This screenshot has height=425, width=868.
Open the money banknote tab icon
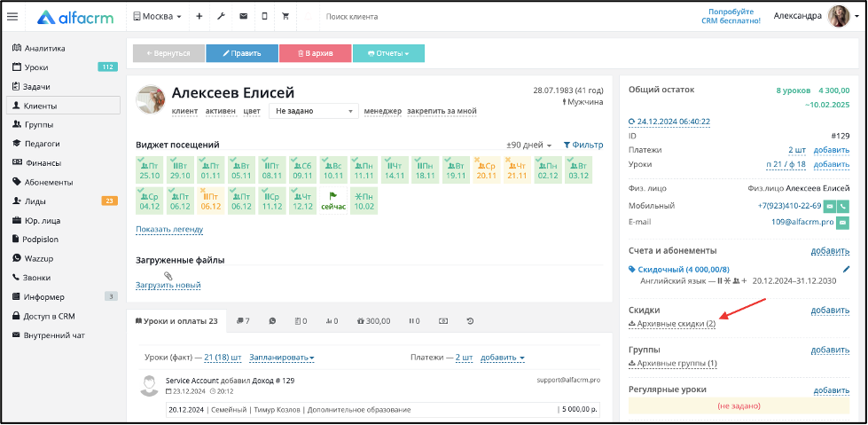click(x=442, y=321)
